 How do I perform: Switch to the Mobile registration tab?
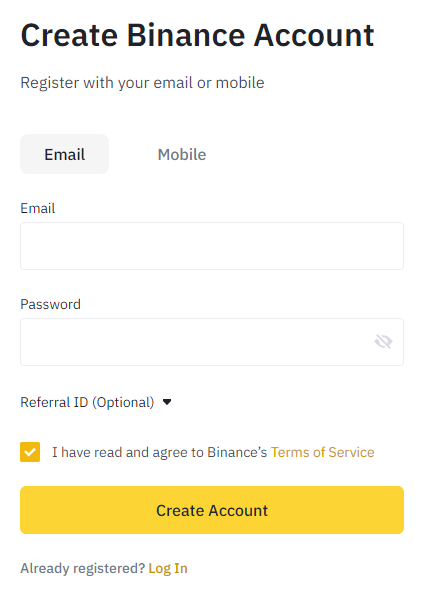click(x=182, y=154)
